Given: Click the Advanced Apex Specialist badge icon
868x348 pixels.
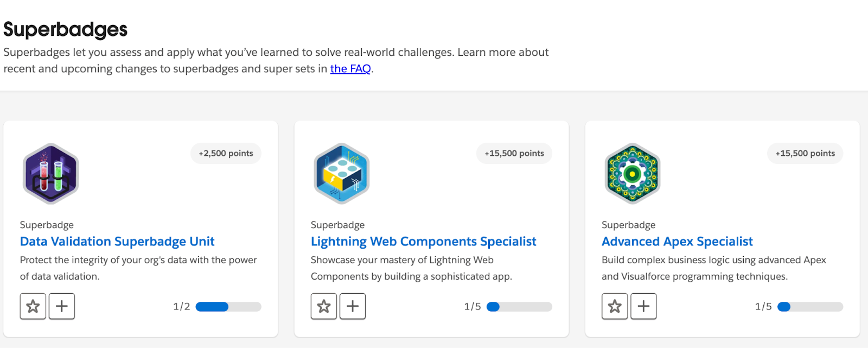Looking at the screenshot, I should 632,174.
